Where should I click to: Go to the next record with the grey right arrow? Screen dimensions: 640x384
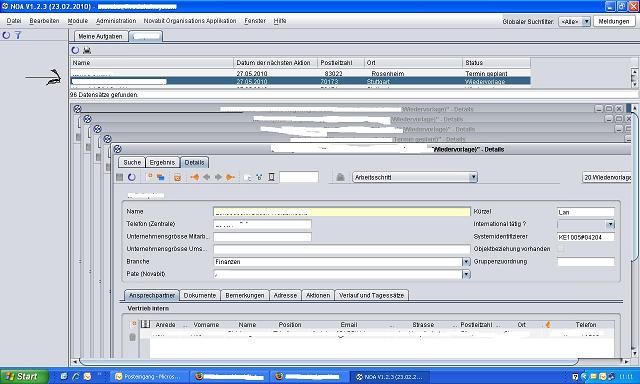tap(218, 177)
